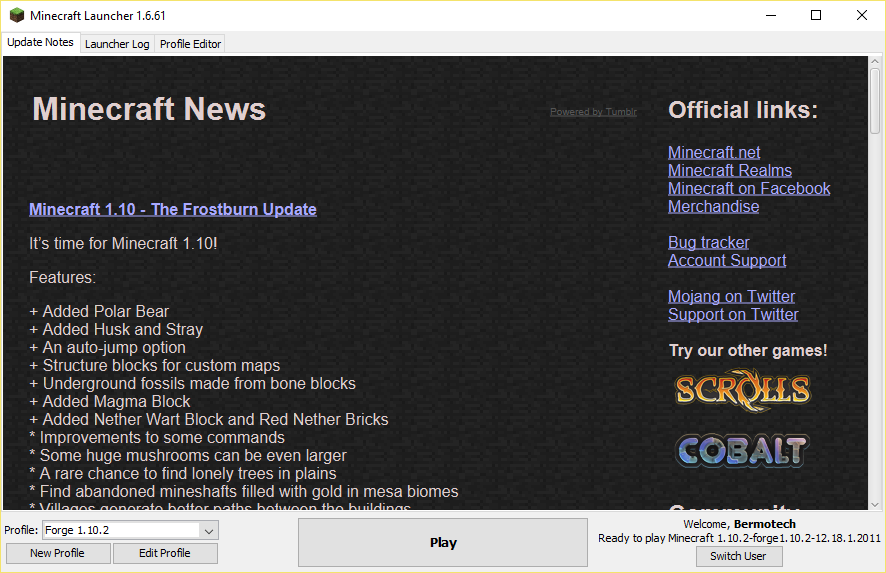Open the Minecraft.net link
This screenshot has height=573, width=886.
click(x=714, y=152)
